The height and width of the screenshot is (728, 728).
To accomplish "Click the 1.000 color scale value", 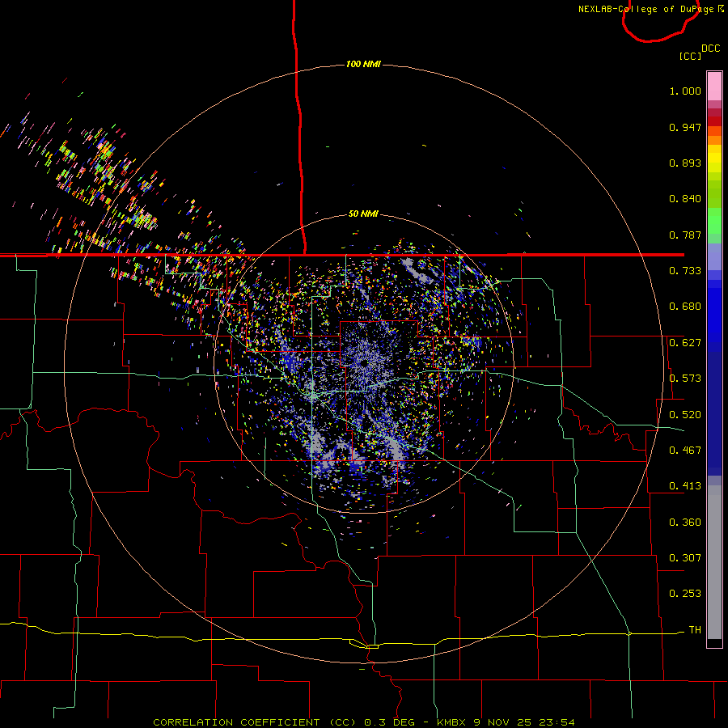I will (x=685, y=91).
